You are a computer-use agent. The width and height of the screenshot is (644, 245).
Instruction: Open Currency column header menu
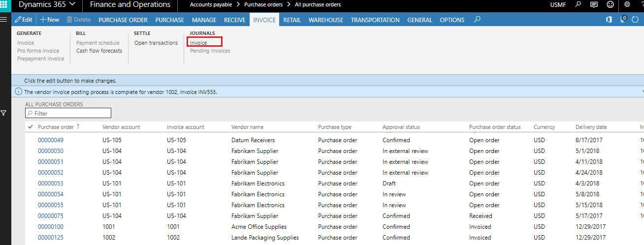[x=544, y=127]
